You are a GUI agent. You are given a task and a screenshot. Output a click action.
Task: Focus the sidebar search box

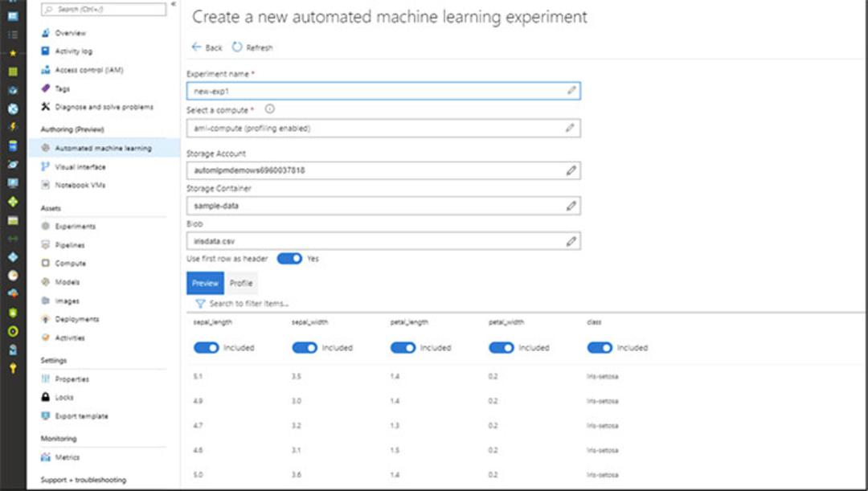pyautogui.click(x=104, y=10)
